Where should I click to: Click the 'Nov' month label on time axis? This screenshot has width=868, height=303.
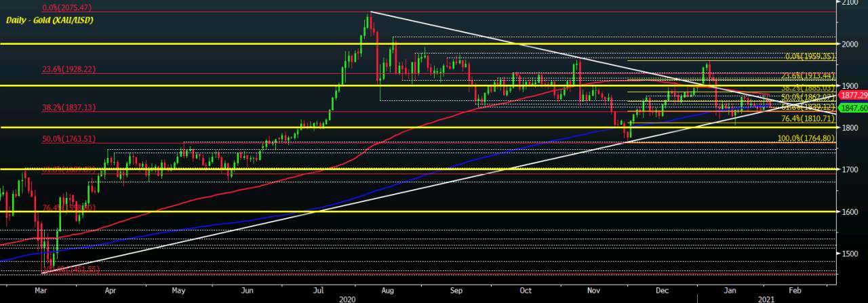[x=595, y=290]
